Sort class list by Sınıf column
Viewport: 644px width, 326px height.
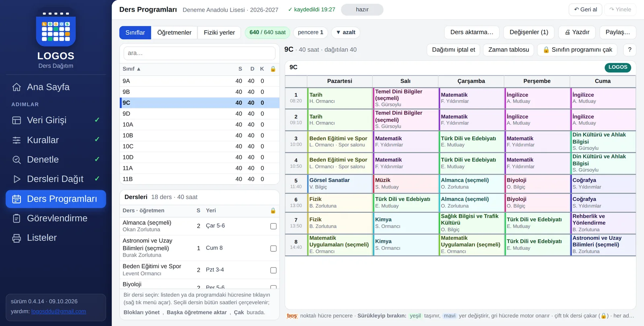click(x=132, y=69)
